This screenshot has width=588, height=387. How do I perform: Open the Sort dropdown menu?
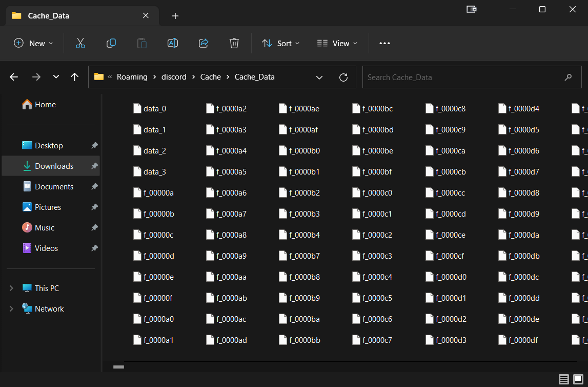[281, 43]
